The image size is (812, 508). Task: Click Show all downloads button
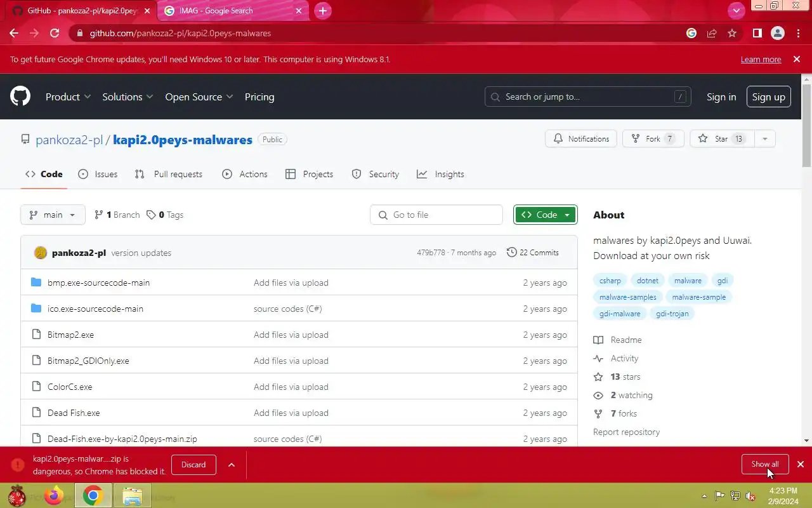pyautogui.click(x=764, y=464)
